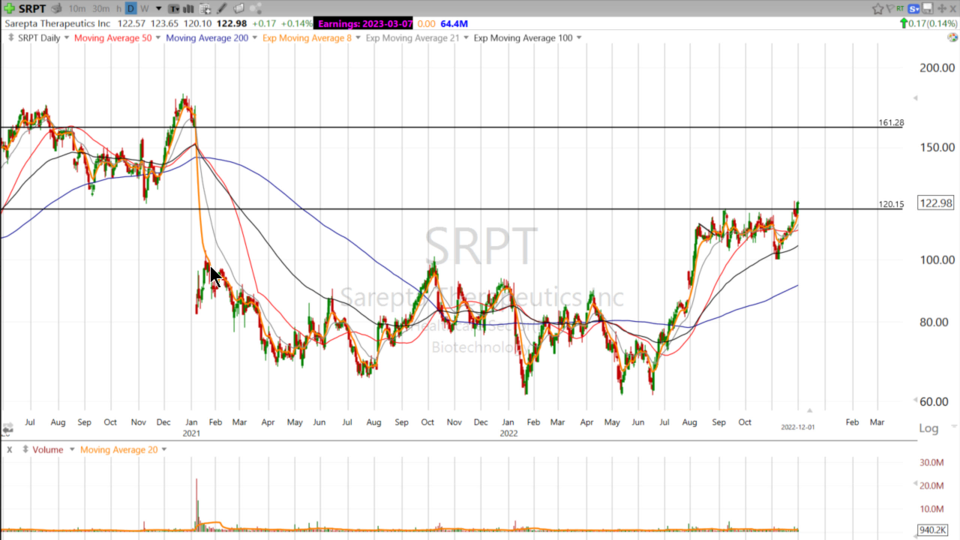The width and height of the screenshot is (960, 540).
Task: Open the blue S symbol-link dropdown
Action: (913, 9)
